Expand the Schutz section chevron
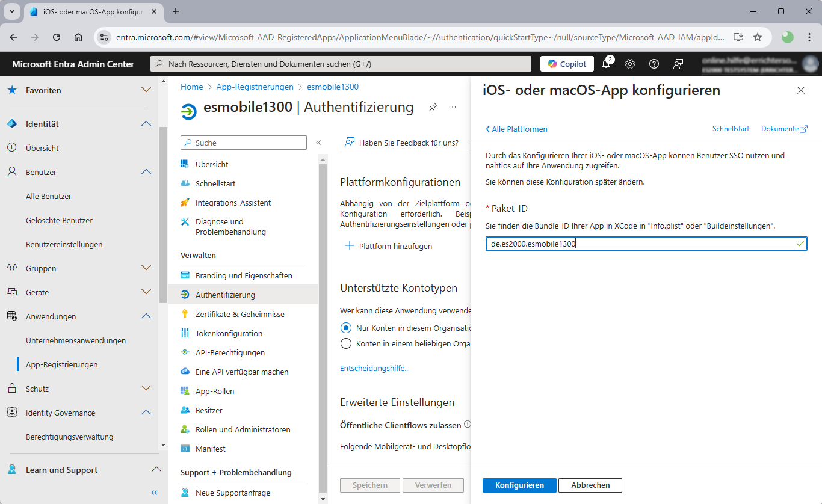This screenshot has width=822, height=504. tap(146, 389)
